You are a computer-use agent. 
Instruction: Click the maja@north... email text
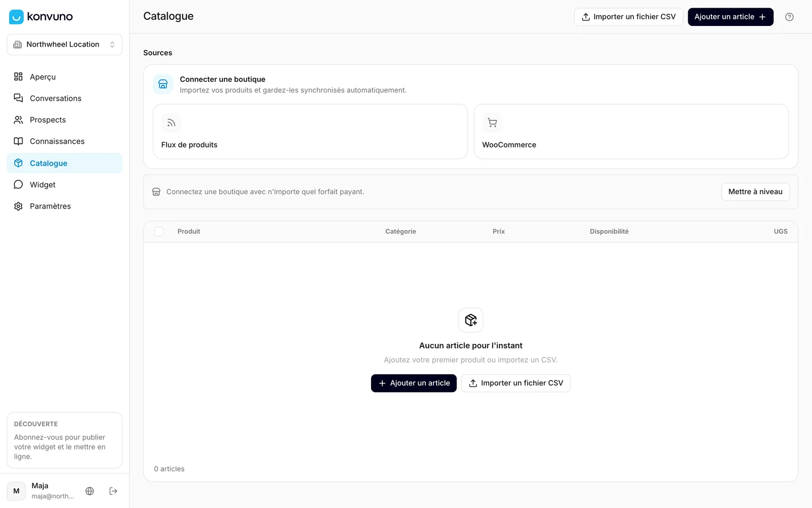pyautogui.click(x=53, y=496)
